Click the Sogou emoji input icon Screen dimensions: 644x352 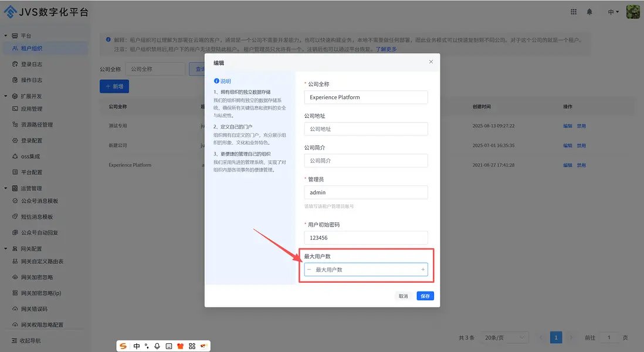pyautogui.click(x=204, y=346)
